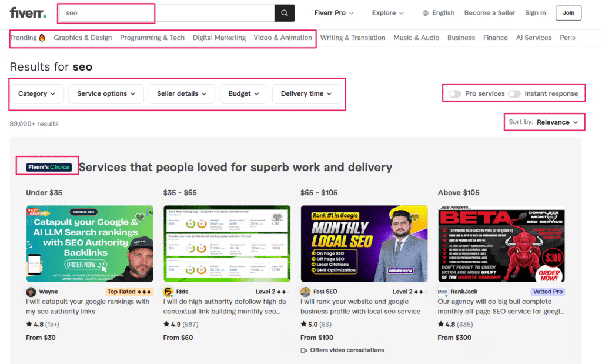602x364 pixels.
Task: Click the search magnifying glass icon
Action: pyautogui.click(x=283, y=12)
